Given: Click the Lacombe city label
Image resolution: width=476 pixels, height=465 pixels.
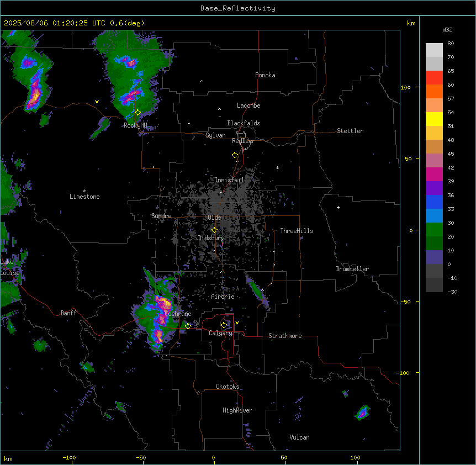Looking at the screenshot, I should pos(248,105).
